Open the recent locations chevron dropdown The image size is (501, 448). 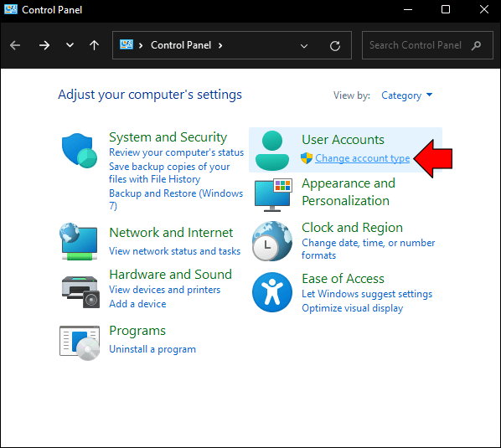coord(70,45)
